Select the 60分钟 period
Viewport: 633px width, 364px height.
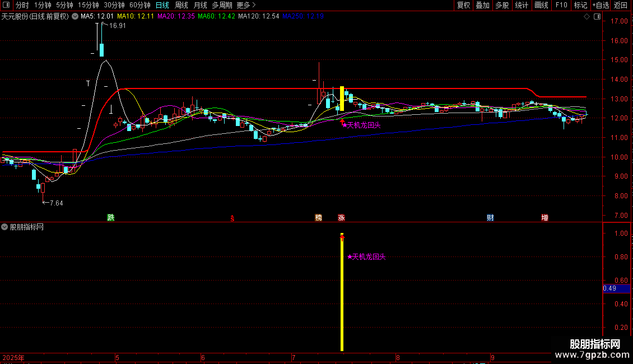coord(140,5)
